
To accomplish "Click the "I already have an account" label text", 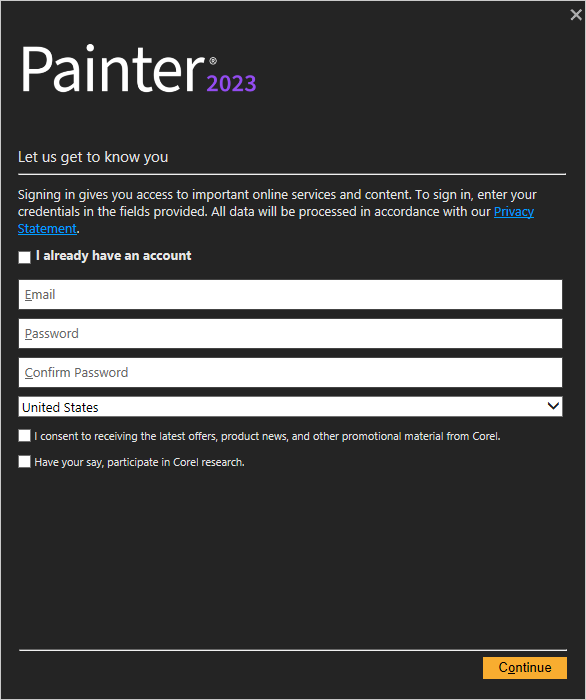I will (113, 255).
